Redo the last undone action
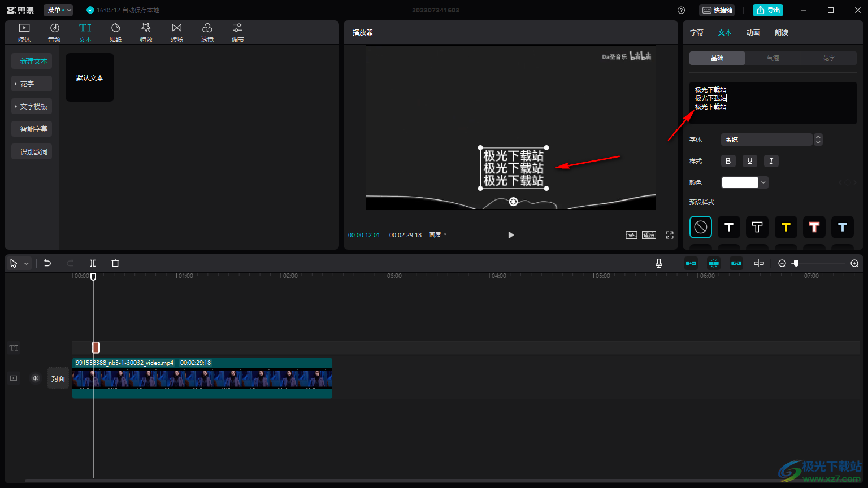The image size is (868, 488). [70, 263]
